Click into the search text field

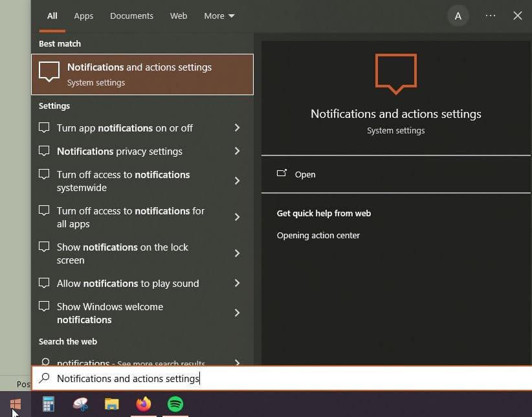click(282, 378)
